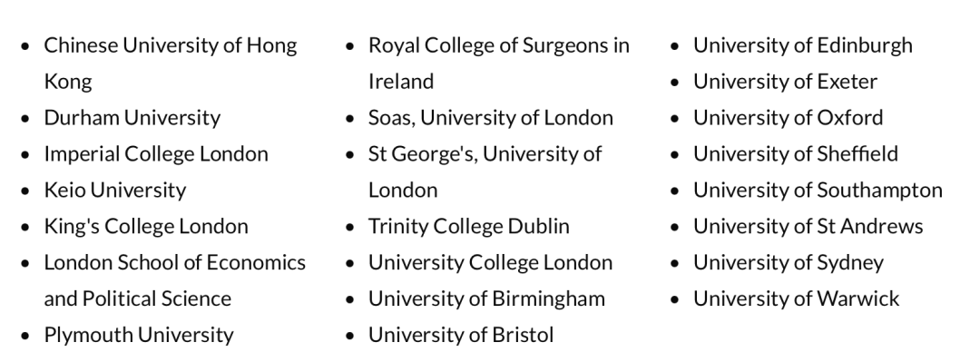Click University of St Andrews entry
Image resolution: width=980 pixels, height=362 pixels.
click(x=808, y=226)
